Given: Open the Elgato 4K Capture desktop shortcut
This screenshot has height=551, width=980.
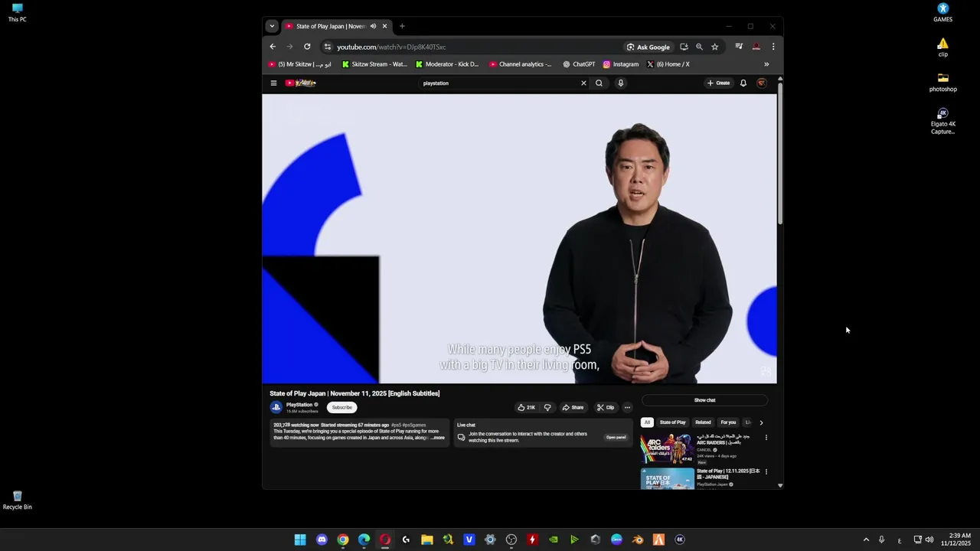Looking at the screenshot, I should coord(943,121).
